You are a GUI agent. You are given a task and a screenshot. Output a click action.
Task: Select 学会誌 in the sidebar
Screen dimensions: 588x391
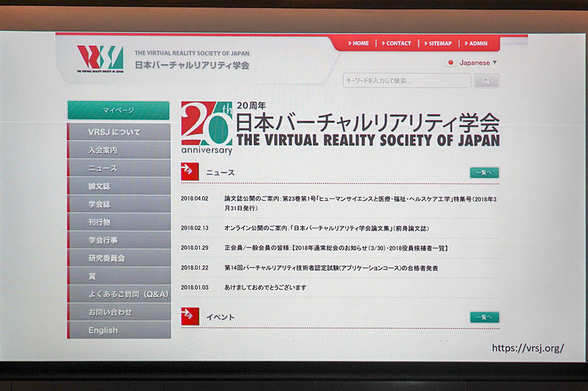tap(119, 204)
